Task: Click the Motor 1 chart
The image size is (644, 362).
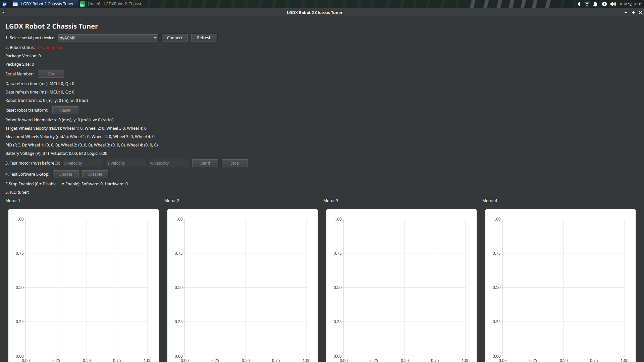Action: [84, 286]
